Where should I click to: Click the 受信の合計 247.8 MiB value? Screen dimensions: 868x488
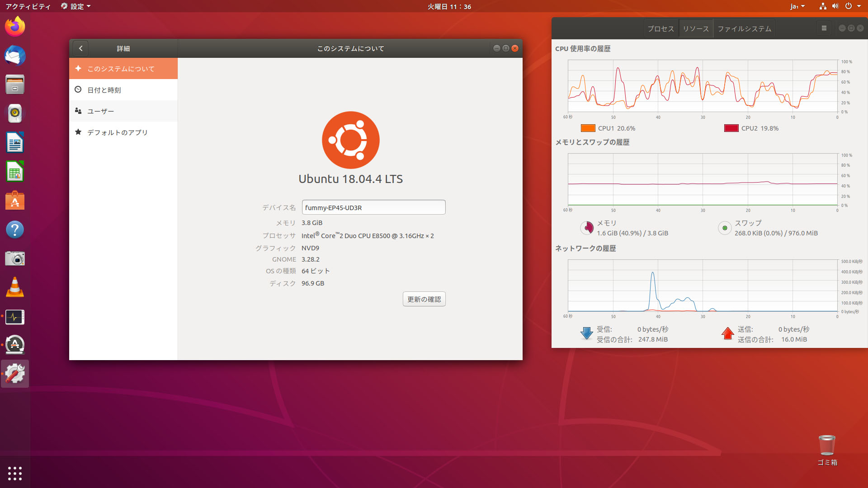[x=653, y=339]
